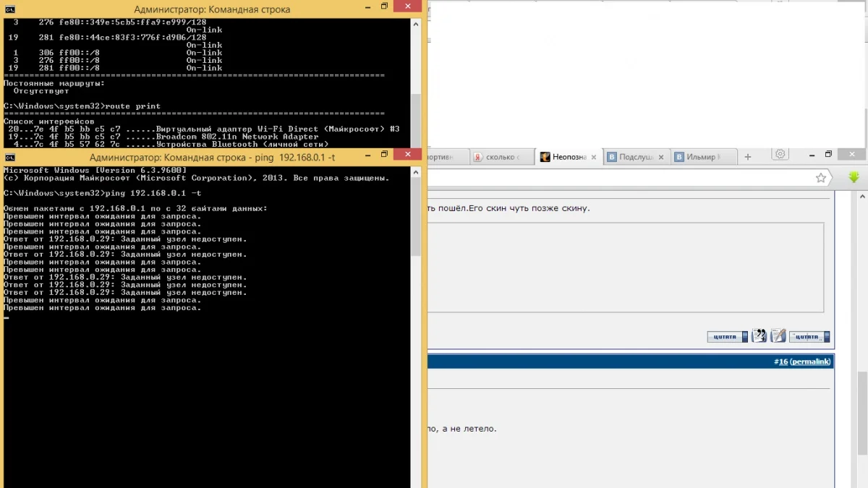The height and width of the screenshot is (488, 868).
Task: Click the ping 192.168.0.1 -t window title bar
Action: [x=212, y=157]
